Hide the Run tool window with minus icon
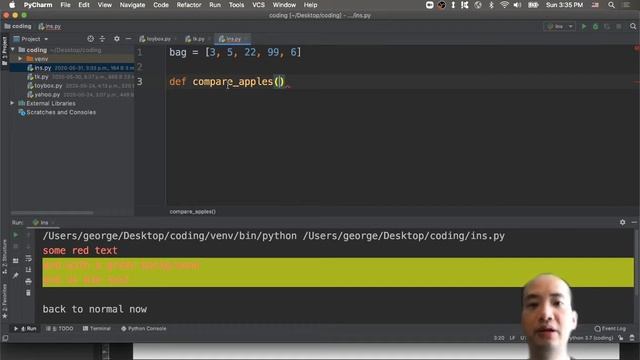Viewport: 640px width, 360px height. [x=634, y=222]
